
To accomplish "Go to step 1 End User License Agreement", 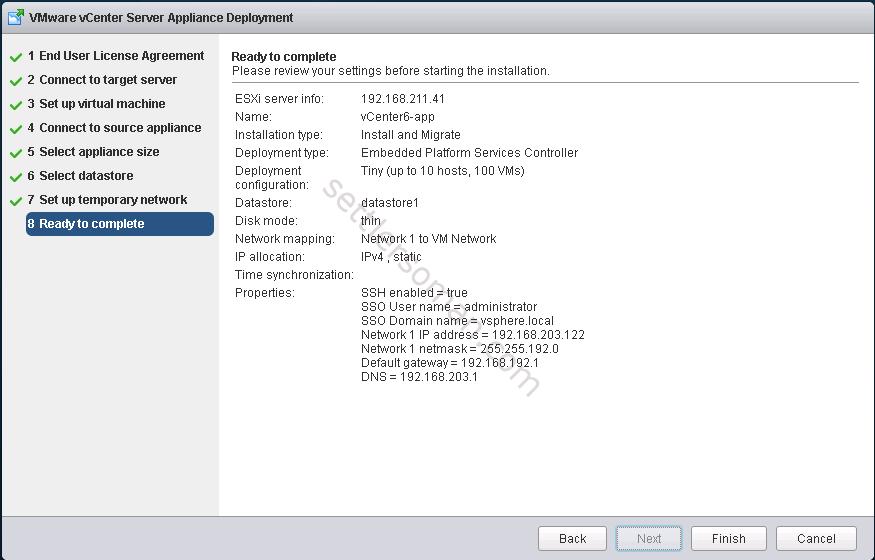I will click(116, 56).
